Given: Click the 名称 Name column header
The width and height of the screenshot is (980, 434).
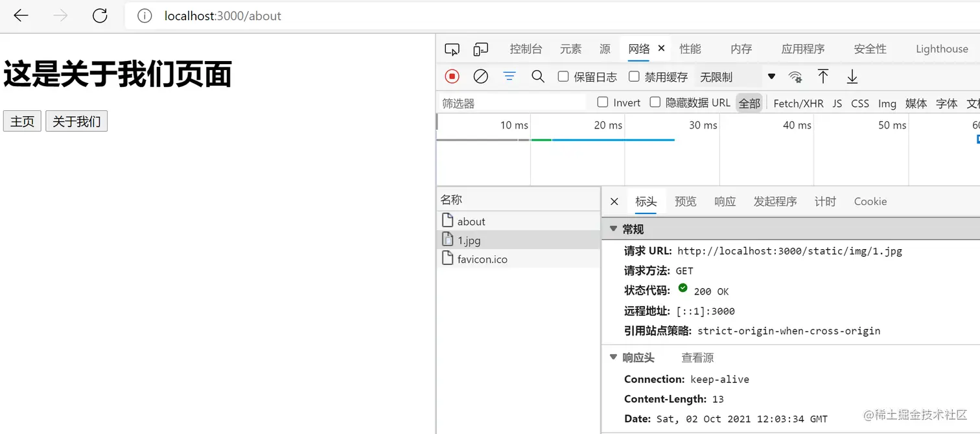Looking at the screenshot, I should 519,200.
